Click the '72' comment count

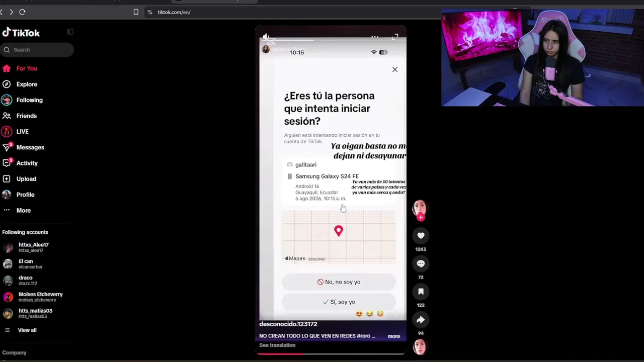[x=421, y=278]
